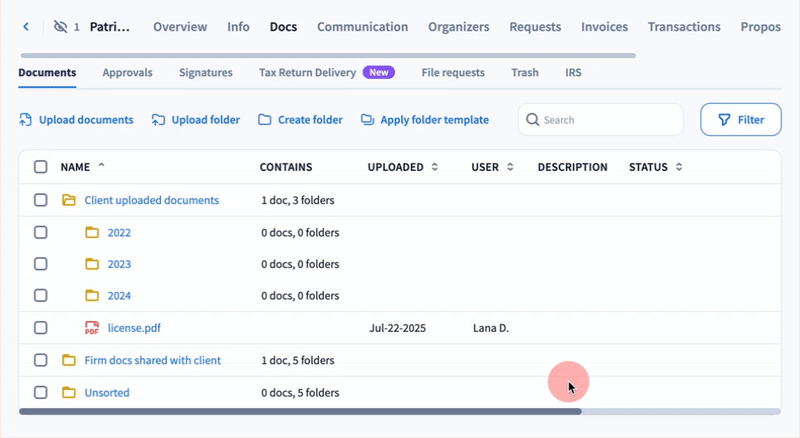800x438 pixels.
Task: Switch to the Signatures tab
Action: point(205,73)
